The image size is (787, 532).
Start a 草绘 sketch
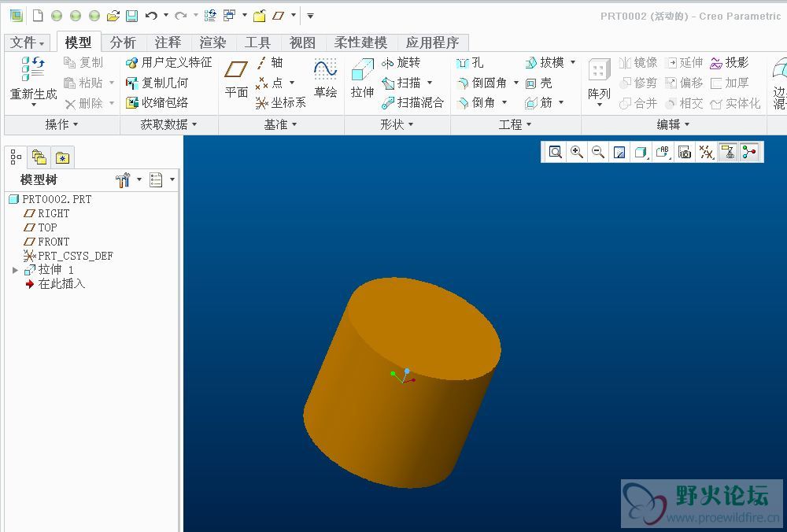325,77
